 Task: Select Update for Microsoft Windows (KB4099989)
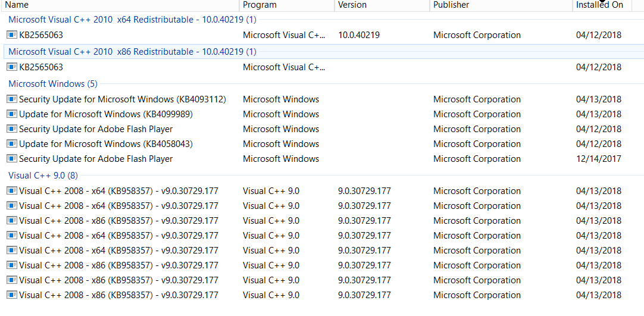click(x=106, y=114)
